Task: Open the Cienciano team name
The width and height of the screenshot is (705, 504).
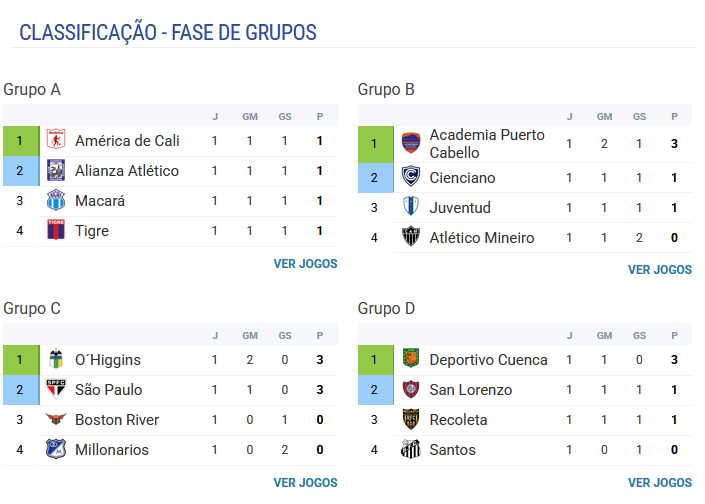Action: tap(463, 178)
